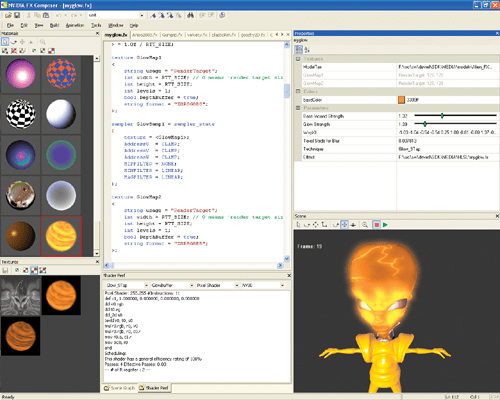The width and height of the screenshot is (500, 400).
Task: Click the orange baseColor swatch
Action: point(401,100)
